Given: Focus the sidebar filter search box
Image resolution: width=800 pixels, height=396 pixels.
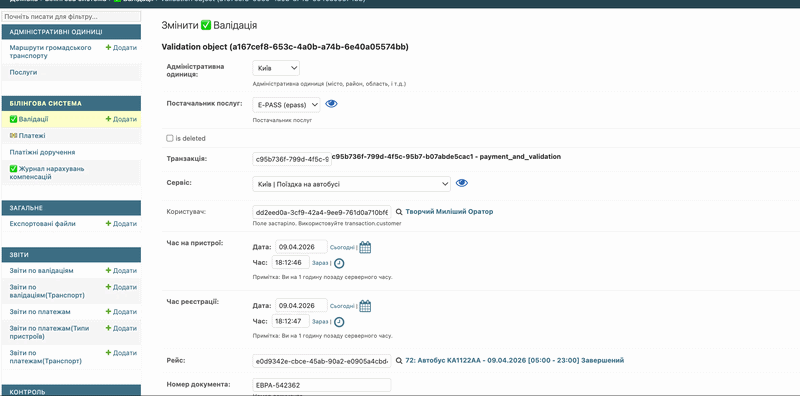Looking at the screenshot, I should click(71, 17).
